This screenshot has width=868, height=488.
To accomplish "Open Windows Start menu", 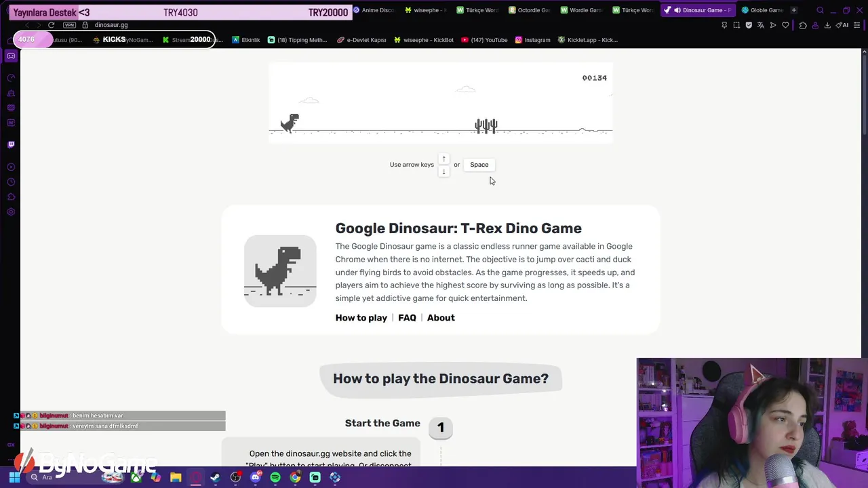I will click(x=14, y=477).
